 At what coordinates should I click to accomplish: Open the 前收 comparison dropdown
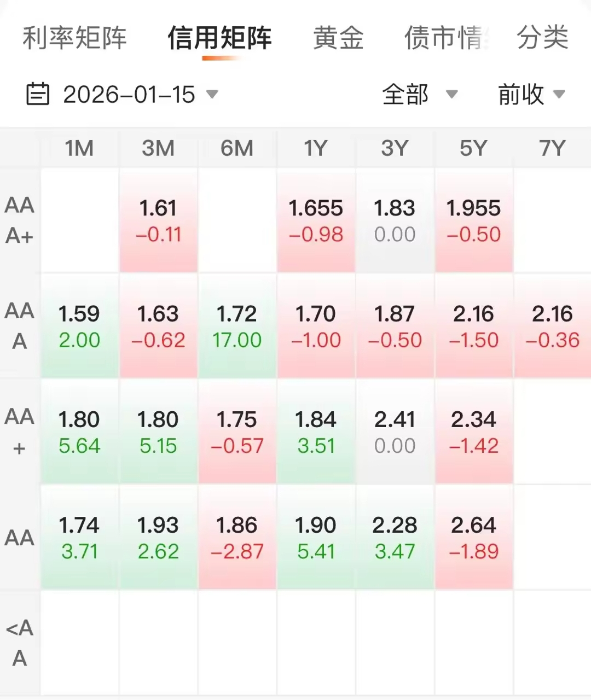tap(531, 94)
